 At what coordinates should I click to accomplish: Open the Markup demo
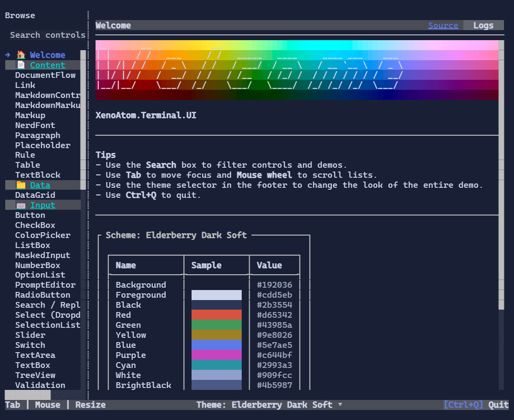point(30,115)
